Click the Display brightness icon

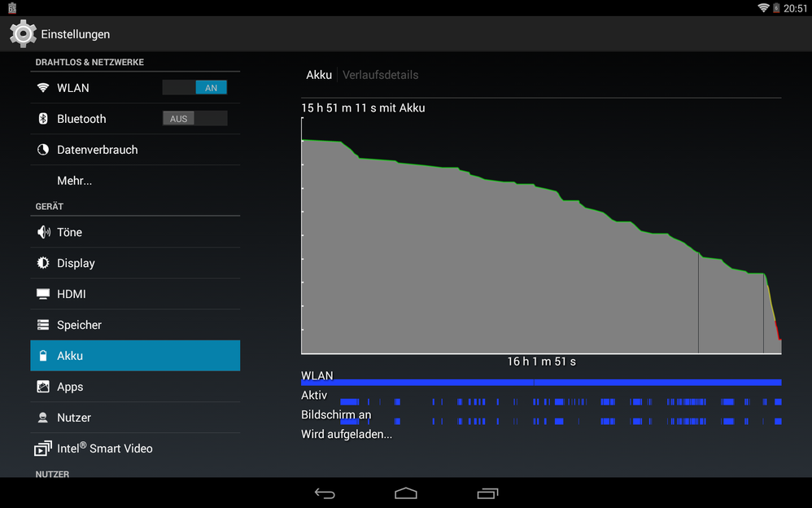43,263
